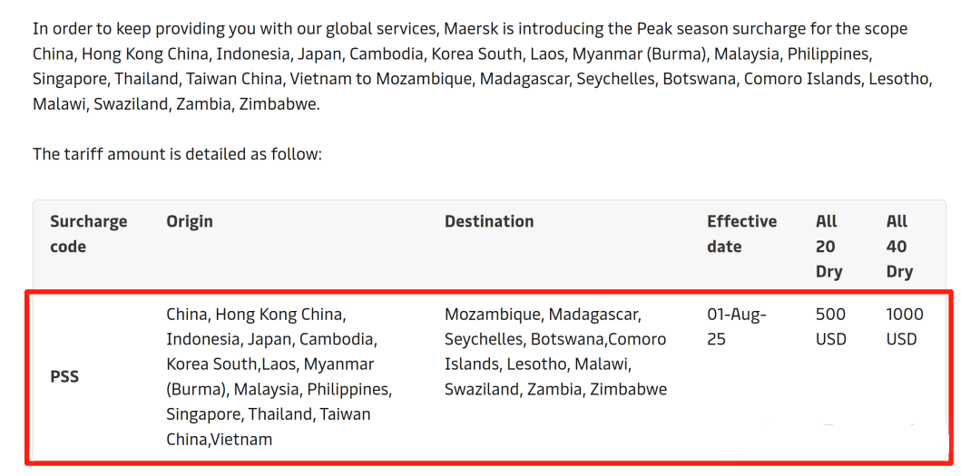Select the "Surcharge code" column header
This screenshot has height=476, width=980.
pos(88,234)
